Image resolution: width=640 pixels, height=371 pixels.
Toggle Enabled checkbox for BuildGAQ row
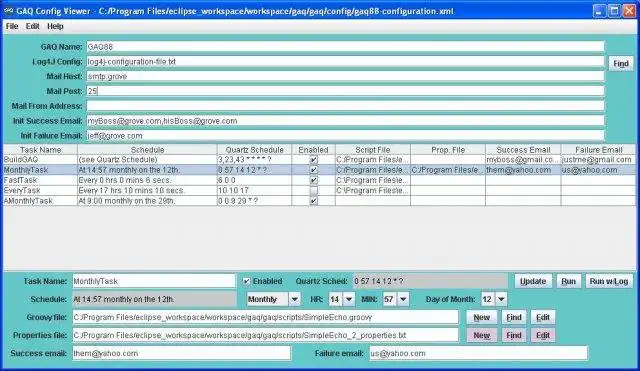click(313, 160)
